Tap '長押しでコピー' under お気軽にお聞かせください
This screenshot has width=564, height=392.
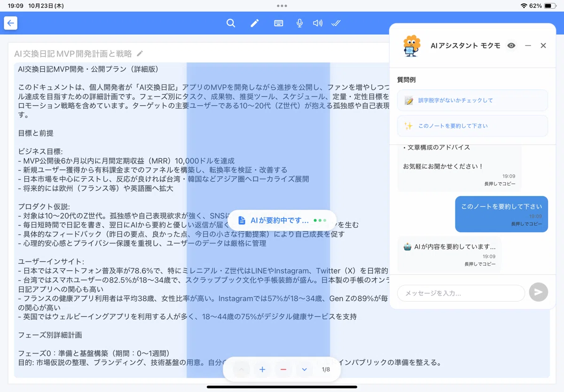[x=500, y=184]
